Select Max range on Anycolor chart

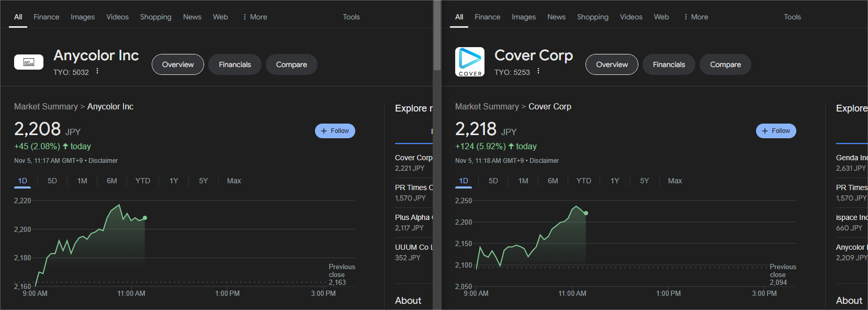234,181
